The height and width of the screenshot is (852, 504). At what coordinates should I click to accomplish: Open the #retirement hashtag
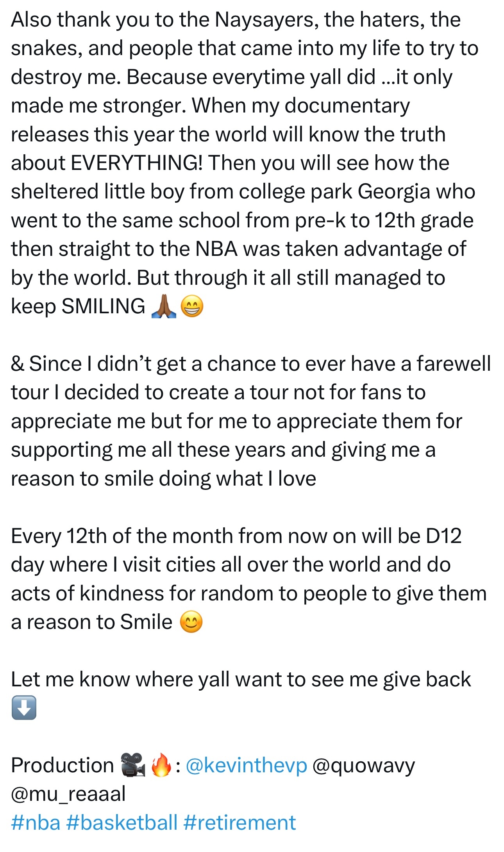pyautogui.click(x=239, y=822)
